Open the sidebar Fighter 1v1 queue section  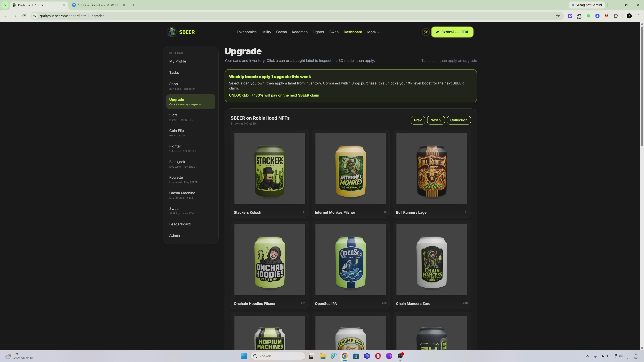tap(191, 148)
